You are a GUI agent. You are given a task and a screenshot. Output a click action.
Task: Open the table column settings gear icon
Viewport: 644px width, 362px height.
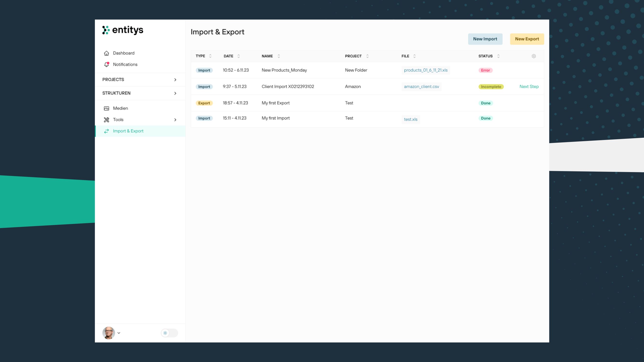coord(534,56)
